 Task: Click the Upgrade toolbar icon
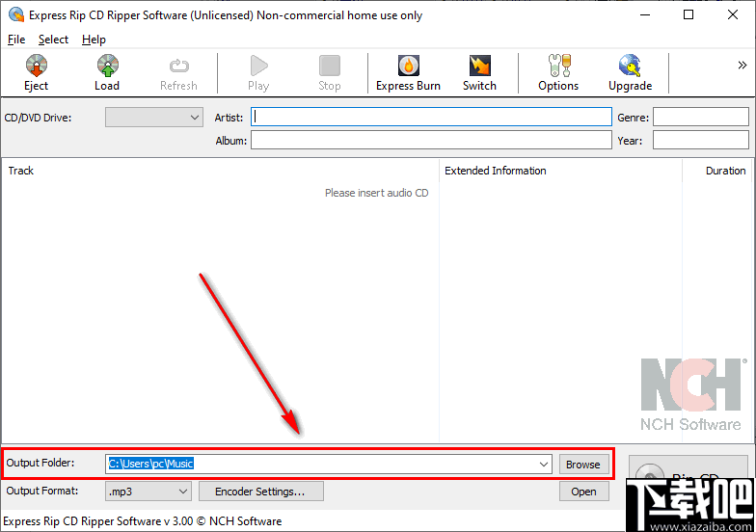[x=630, y=66]
